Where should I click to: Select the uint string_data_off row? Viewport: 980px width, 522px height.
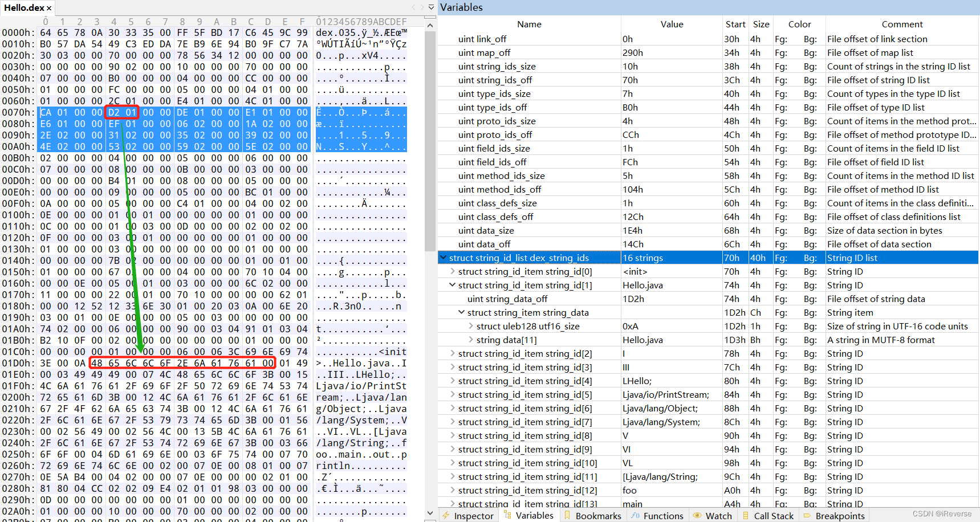coord(708,299)
